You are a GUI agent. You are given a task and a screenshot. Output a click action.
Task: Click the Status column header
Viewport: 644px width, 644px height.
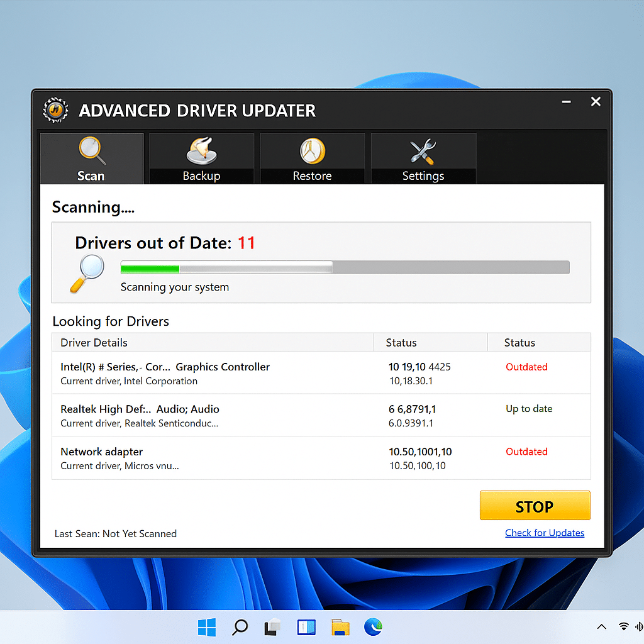pos(401,342)
